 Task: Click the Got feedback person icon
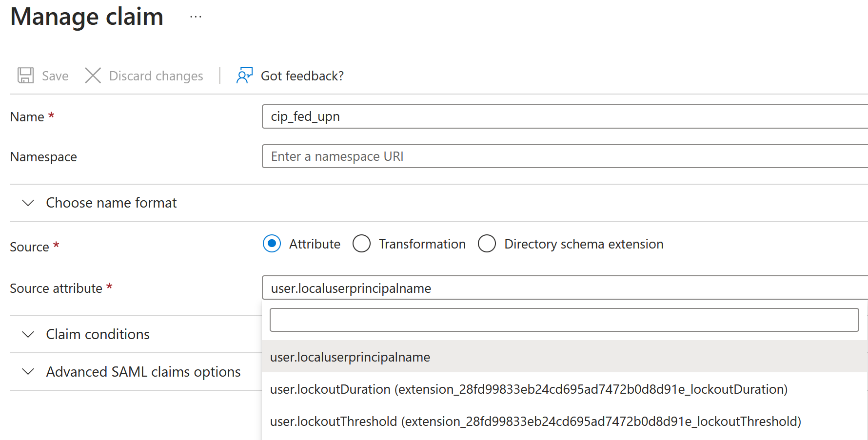tap(244, 76)
